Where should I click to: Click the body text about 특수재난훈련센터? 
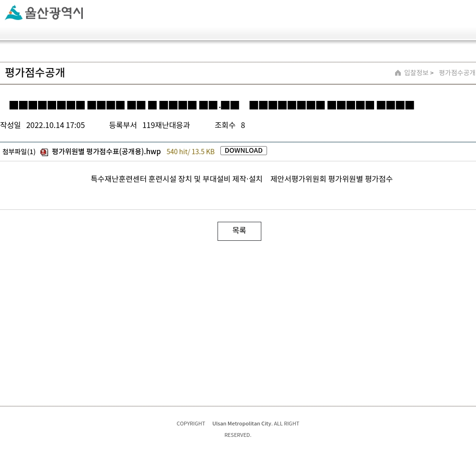click(x=242, y=179)
